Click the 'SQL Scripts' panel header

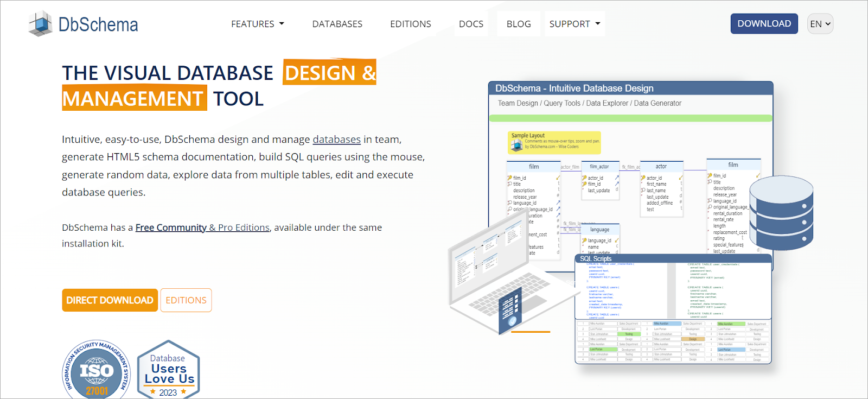coord(673,259)
